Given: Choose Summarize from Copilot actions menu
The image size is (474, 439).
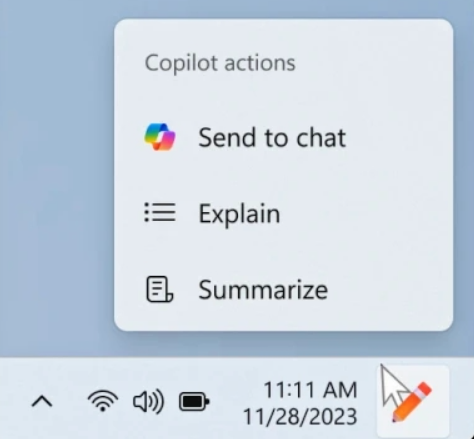Looking at the screenshot, I should [283, 289].
